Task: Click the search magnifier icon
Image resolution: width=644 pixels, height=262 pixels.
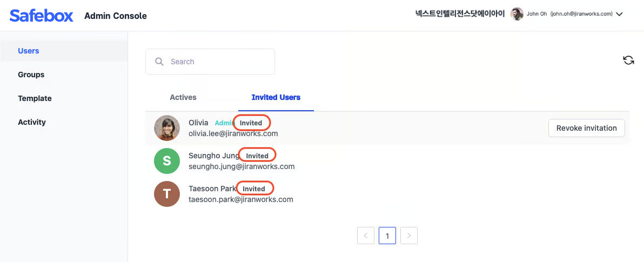Action: (159, 62)
